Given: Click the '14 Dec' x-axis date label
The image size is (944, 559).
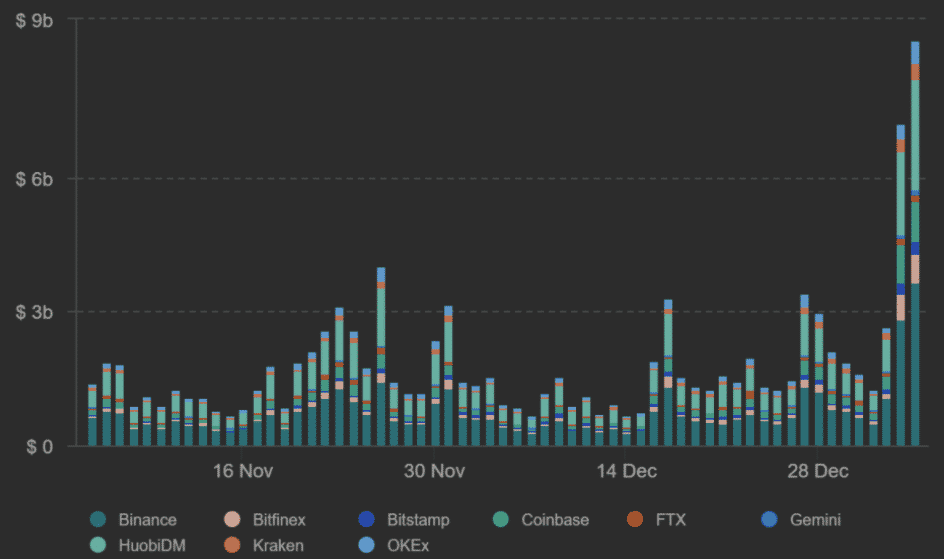Looking at the screenshot, I should click(627, 470).
